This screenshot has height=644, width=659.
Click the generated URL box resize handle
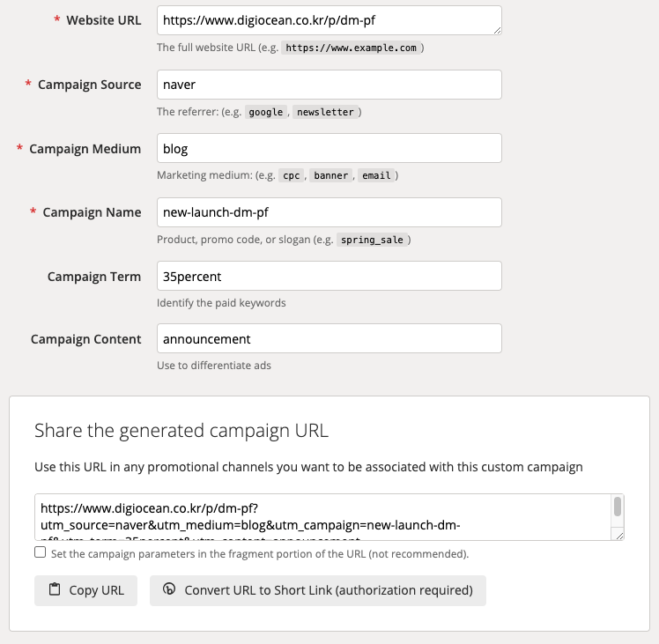click(x=619, y=536)
